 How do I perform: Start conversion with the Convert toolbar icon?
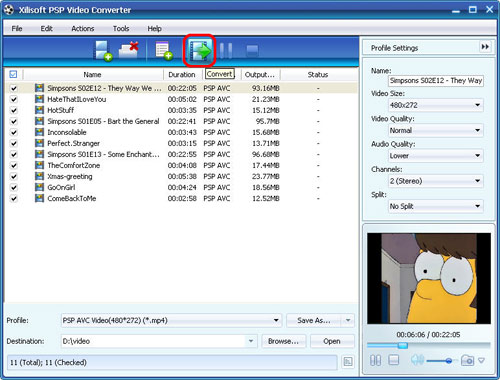pos(200,51)
